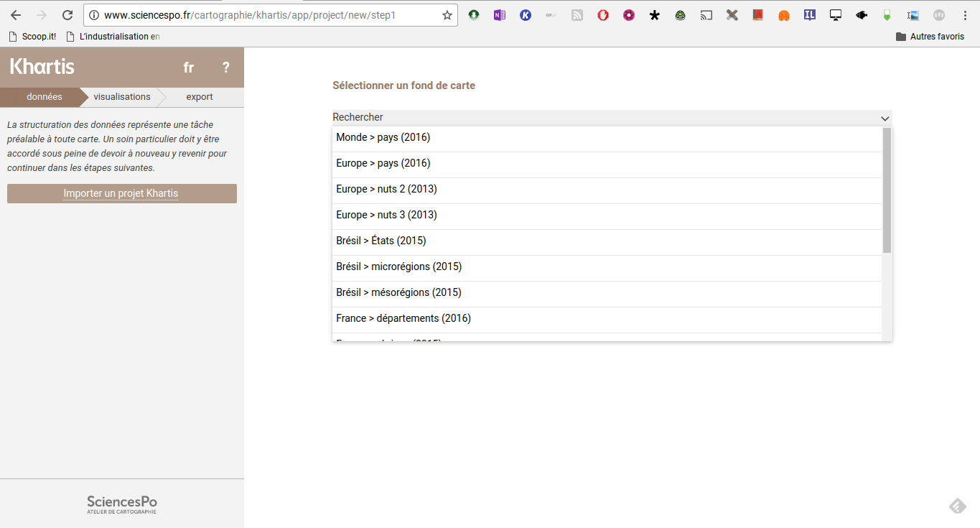Click the black fish extension icon
Screen dimensions: 980x528
coord(862,15)
